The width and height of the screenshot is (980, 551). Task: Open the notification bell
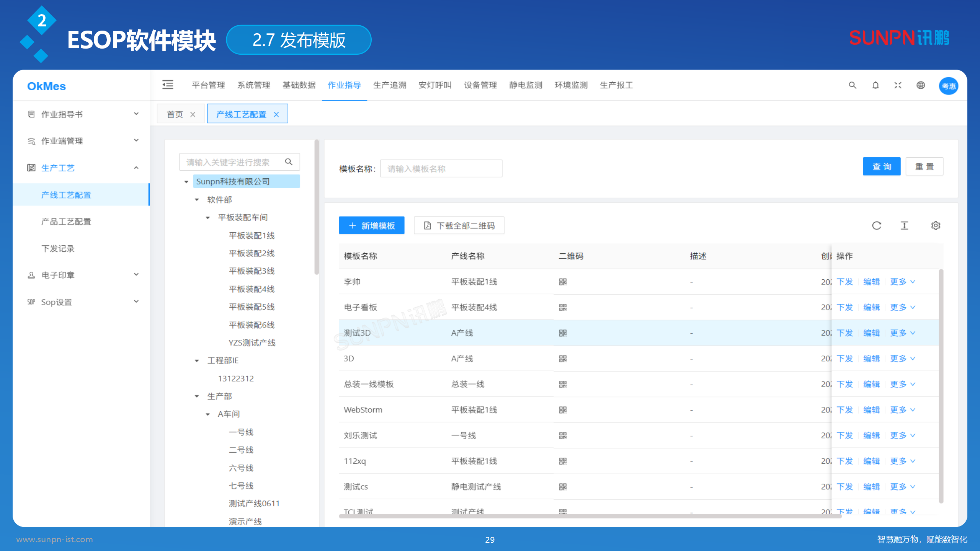875,85
